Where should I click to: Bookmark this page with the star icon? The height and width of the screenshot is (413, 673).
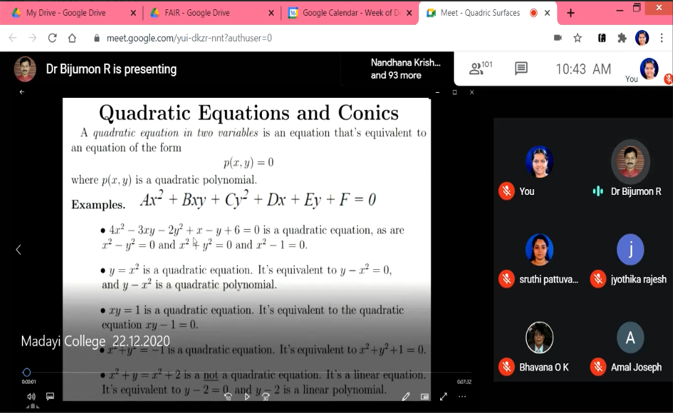[x=578, y=38]
